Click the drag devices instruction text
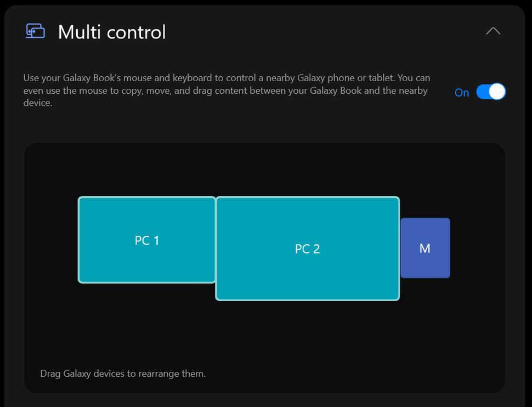The height and width of the screenshot is (407, 532). pyautogui.click(x=122, y=373)
